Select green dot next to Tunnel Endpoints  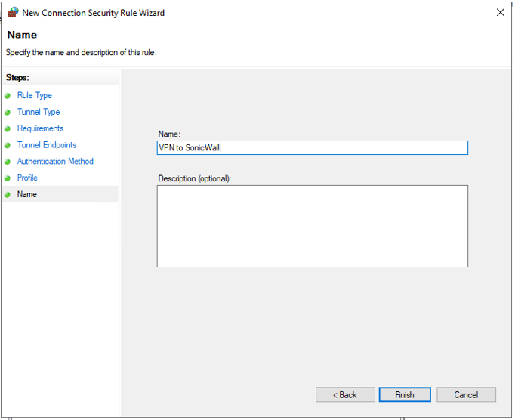[x=8, y=145]
